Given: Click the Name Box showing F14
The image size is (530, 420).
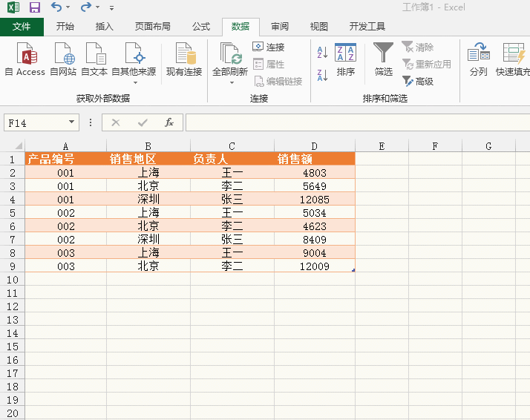Looking at the screenshot, I should [35, 122].
